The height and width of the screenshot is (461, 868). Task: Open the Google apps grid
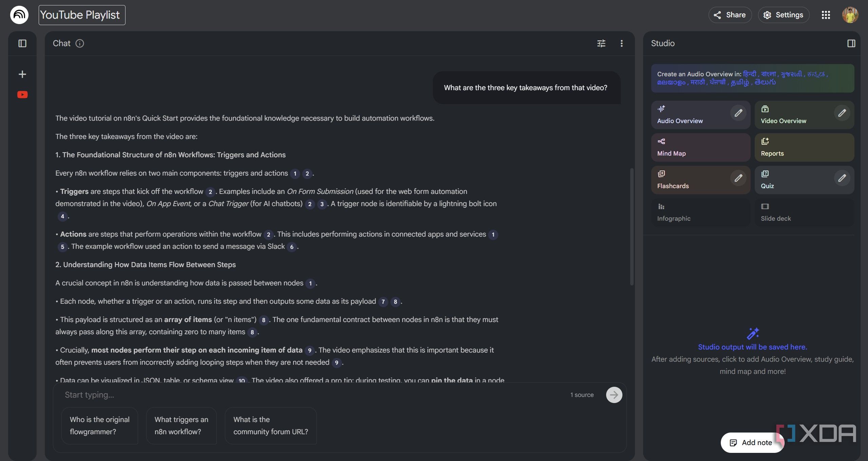826,15
